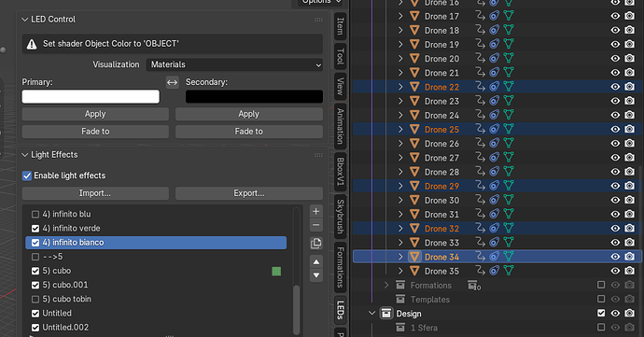644x337 pixels.
Task: Click the mesh data icon of Drone 25
Action: click(x=509, y=130)
